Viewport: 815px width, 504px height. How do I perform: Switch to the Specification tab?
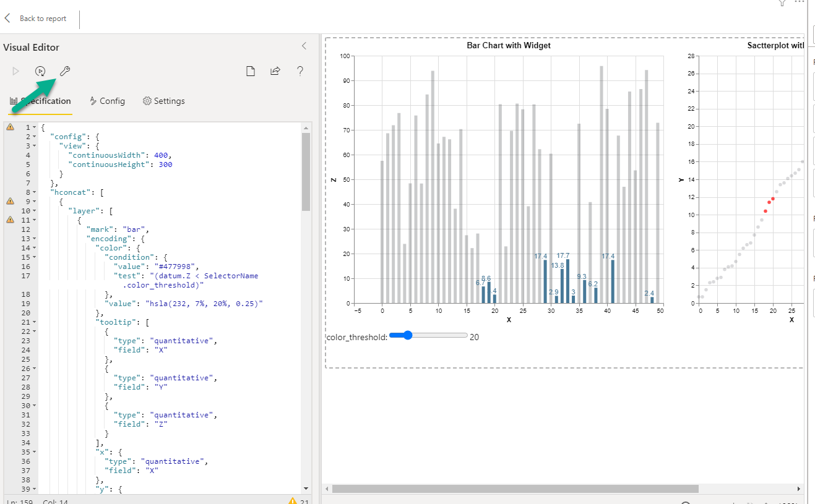coord(41,101)
